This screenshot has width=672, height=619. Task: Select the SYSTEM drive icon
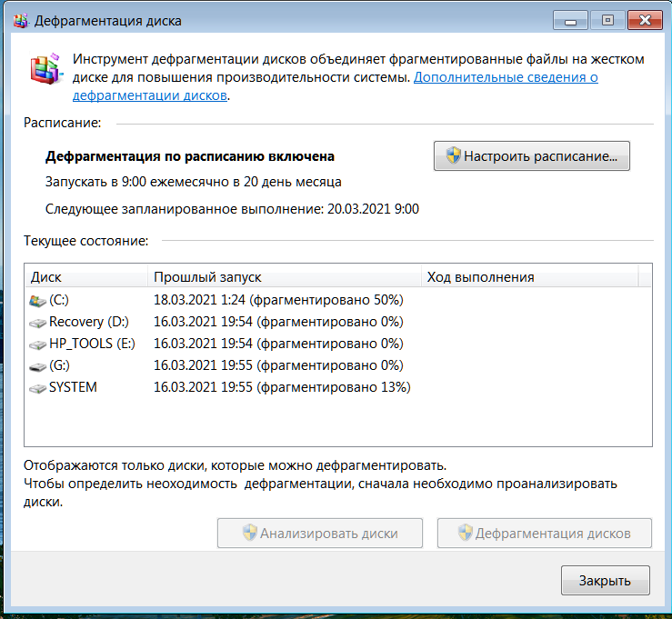[x=37, y=388]
